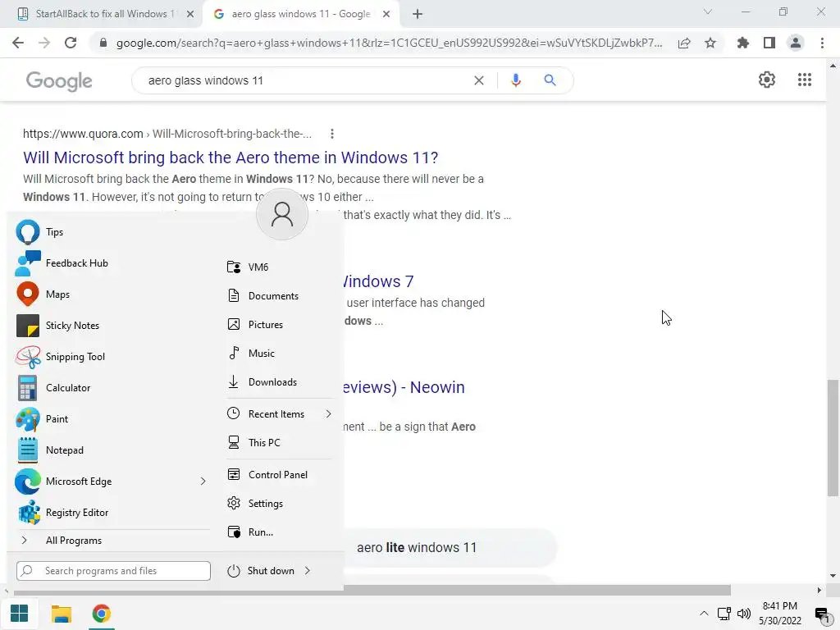840x630 pixels.
Task: Open the Maps app icon
Action: point(27,294)
